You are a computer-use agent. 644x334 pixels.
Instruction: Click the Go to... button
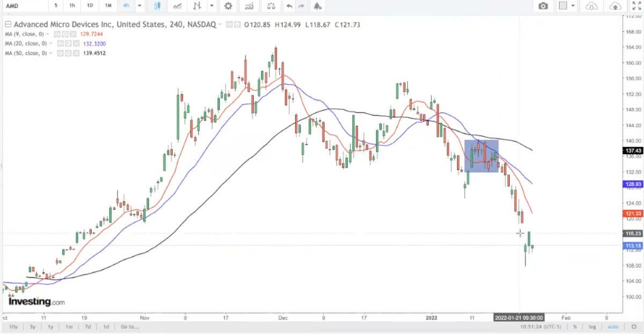coord(130,326)
